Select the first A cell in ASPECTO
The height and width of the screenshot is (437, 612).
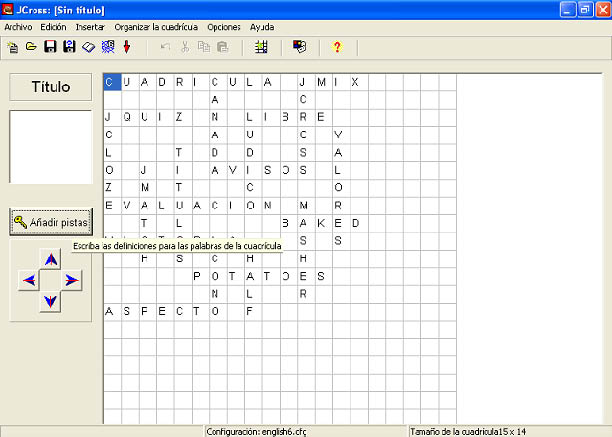[x=112, y=311]
